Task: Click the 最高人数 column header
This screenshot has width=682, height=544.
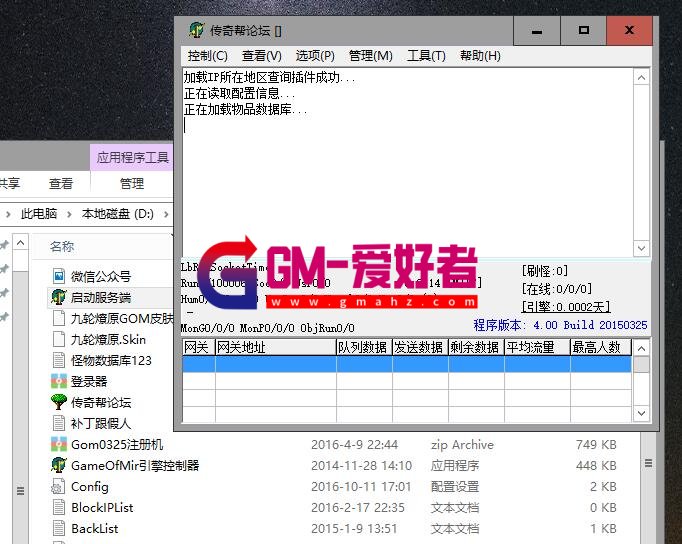Action: click(601, 347)
